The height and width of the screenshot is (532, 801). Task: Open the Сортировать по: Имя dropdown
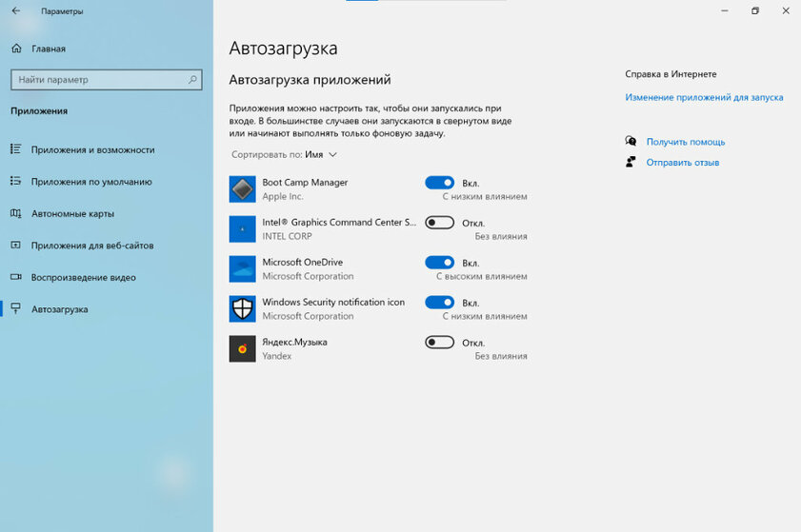(x=284, y=154)
